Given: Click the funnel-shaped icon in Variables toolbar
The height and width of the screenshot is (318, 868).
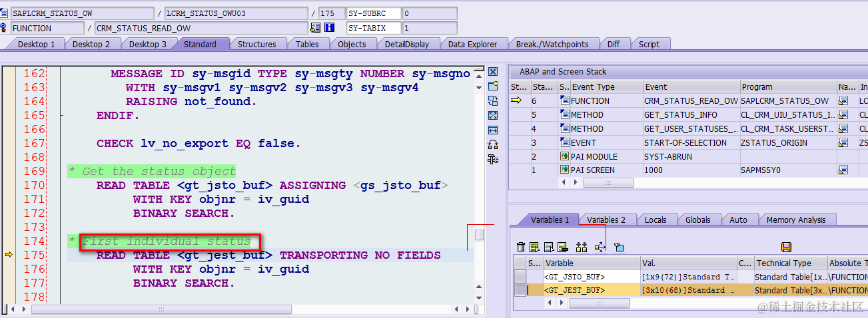Looking at the screenshot, I should (619, 247).
